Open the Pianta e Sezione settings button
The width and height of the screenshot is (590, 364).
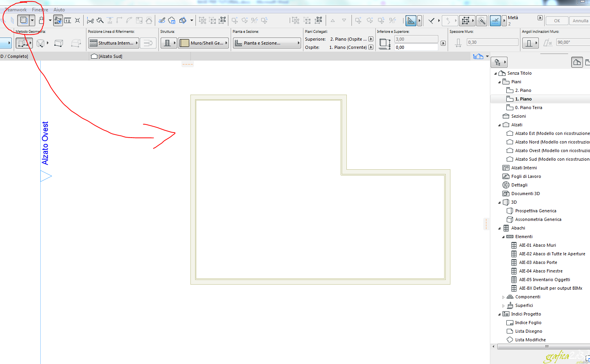click(x=267, y=43)
